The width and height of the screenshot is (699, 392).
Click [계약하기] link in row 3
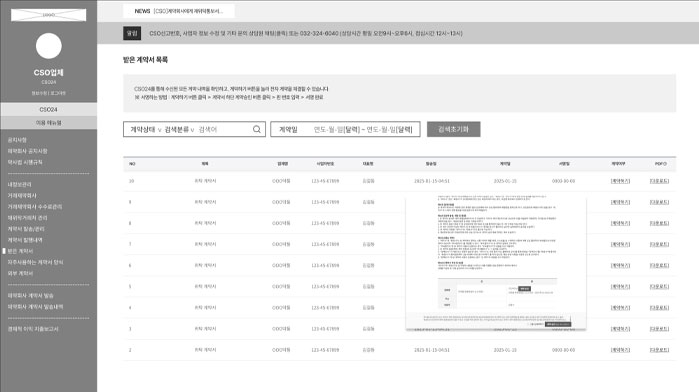pos(620,329)
